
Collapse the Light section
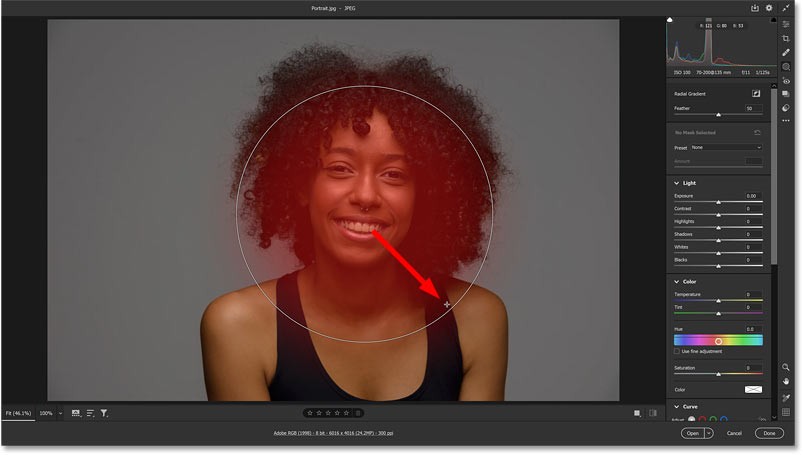[677, 183]
